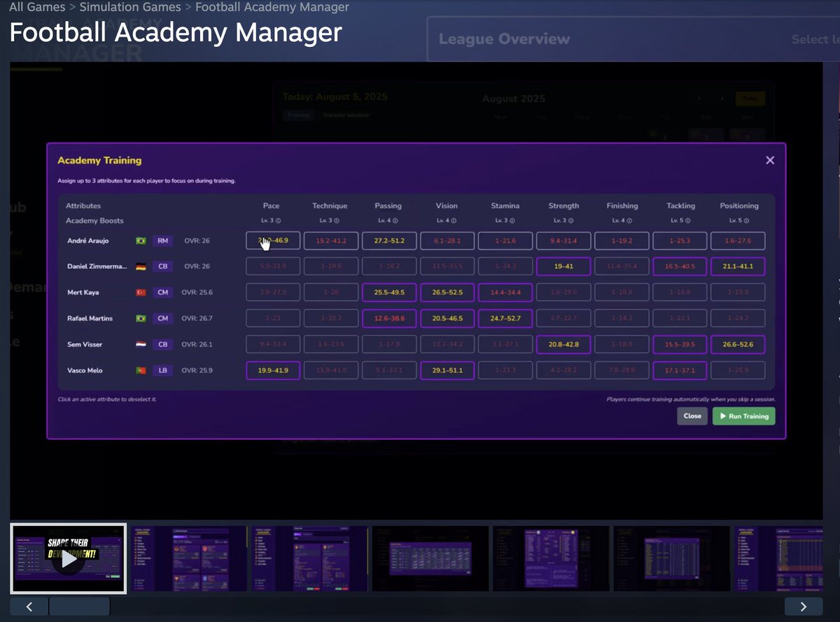
Task: Deselect Mert Kaya's Passing 25.5–49.5 focus
Action: [x=389, y=293]
